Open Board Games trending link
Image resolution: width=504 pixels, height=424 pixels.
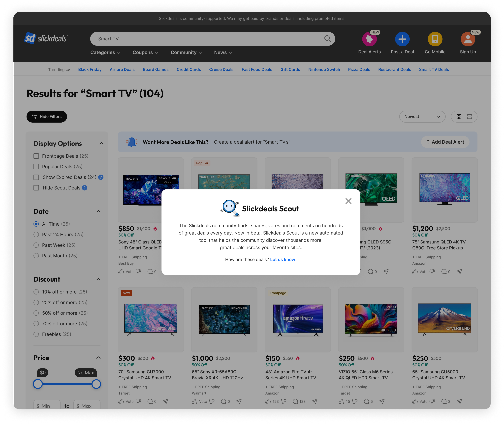[x=156, y=69]
